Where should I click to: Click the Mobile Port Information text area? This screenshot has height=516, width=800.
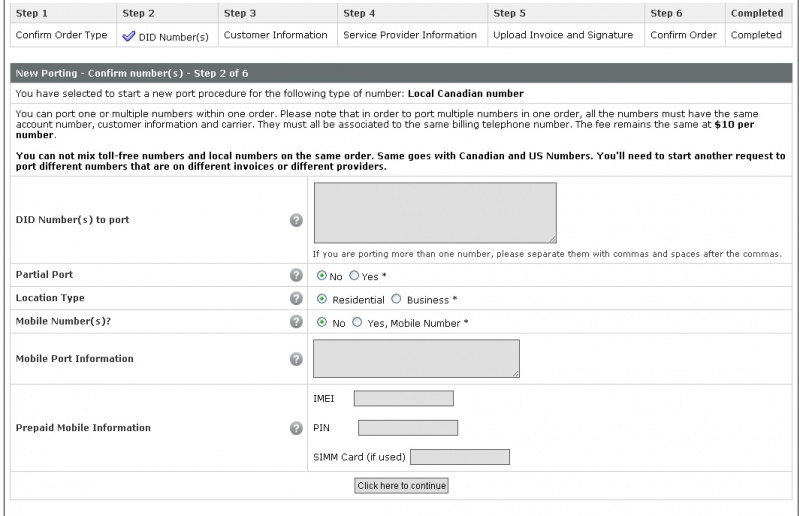(x=416, y=359)
